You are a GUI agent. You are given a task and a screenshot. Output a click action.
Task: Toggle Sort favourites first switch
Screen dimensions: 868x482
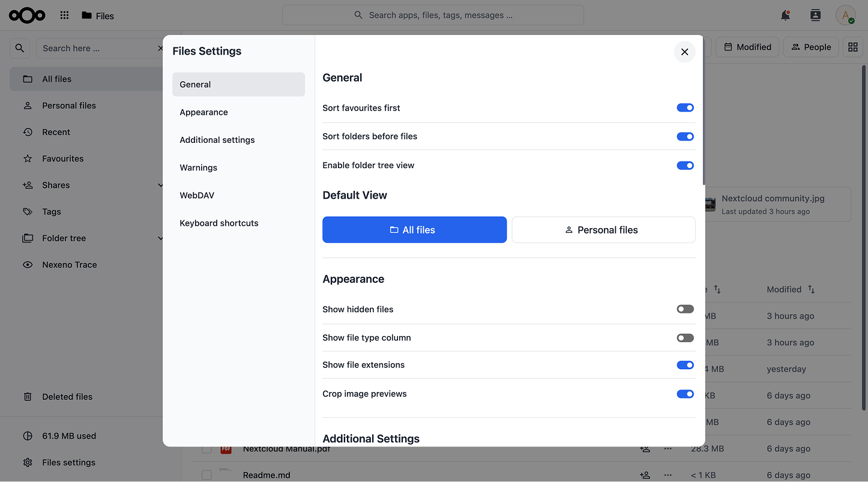pos(686,108)
